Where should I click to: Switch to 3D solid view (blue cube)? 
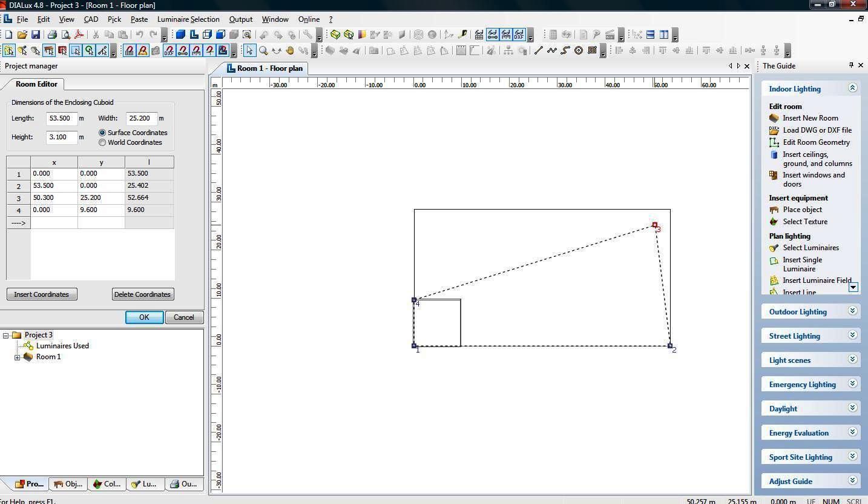[x=180, y=35]
